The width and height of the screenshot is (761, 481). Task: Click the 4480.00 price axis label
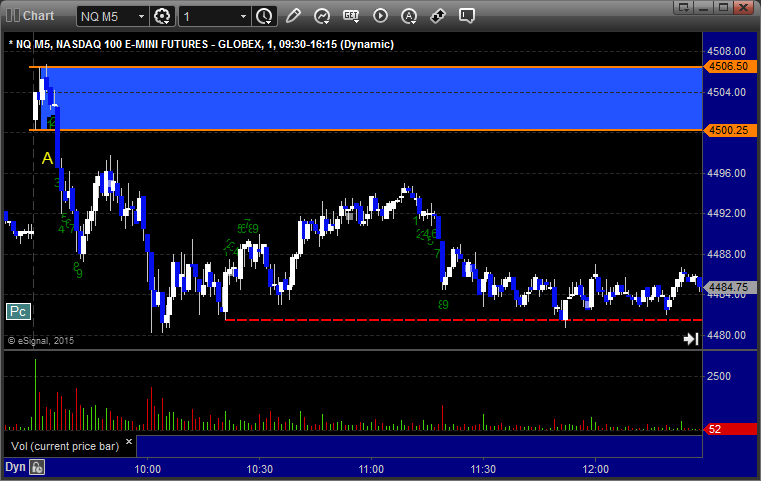727,335
